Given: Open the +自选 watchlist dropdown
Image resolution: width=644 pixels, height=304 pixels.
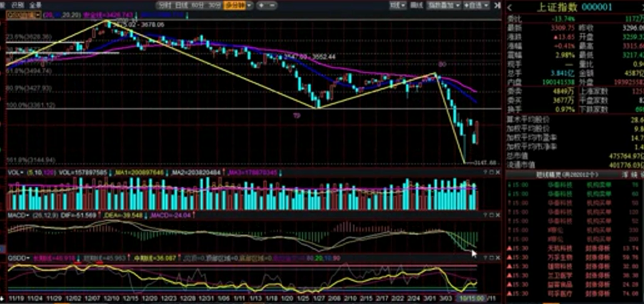Looking at the screenshot, I should (476, 6).
